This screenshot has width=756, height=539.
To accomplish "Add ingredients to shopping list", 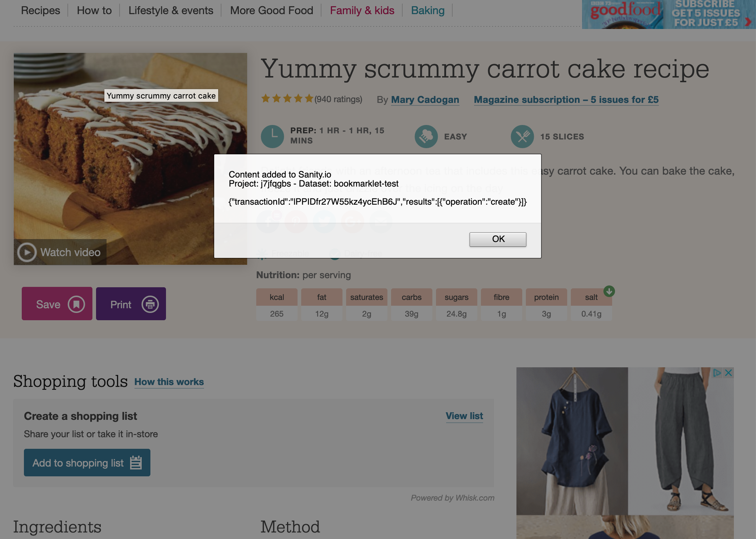I will tap(87, 463).
